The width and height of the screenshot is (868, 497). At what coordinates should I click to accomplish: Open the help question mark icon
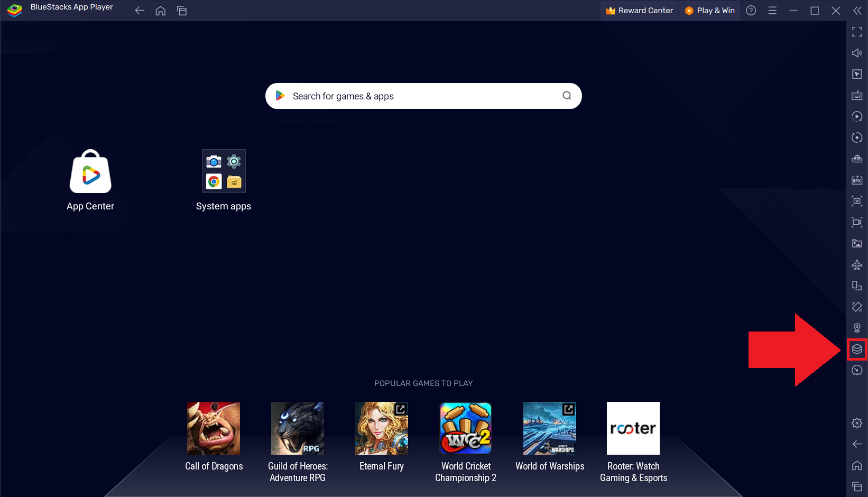(x=751, y=11)
